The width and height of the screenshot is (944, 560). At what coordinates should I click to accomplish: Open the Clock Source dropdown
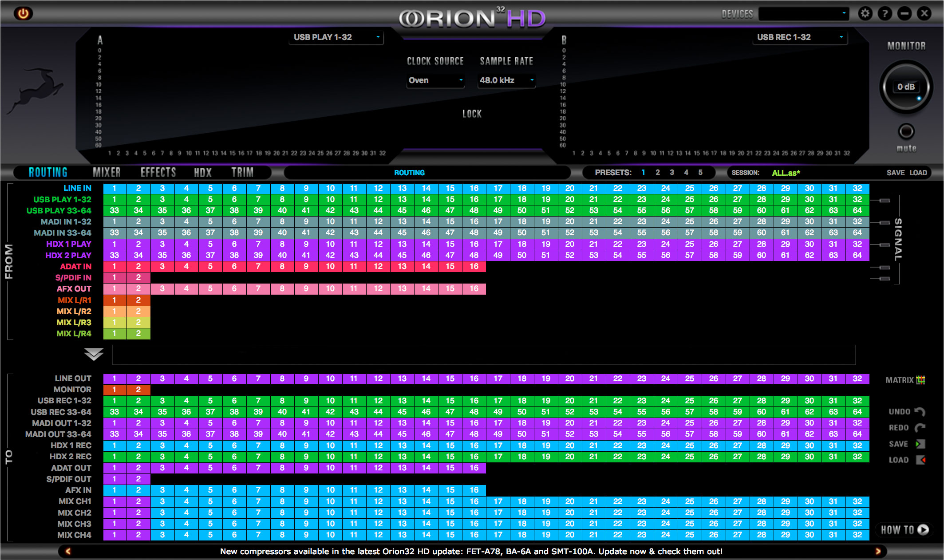tap(435, 80)
